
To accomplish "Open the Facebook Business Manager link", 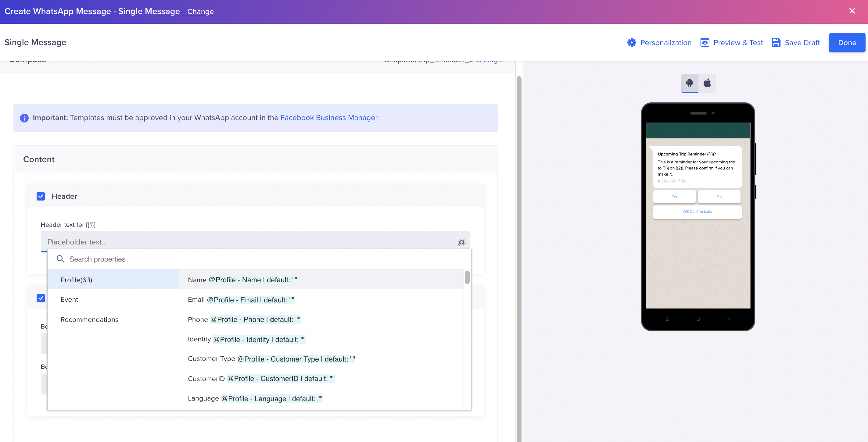I will point(328,118).
